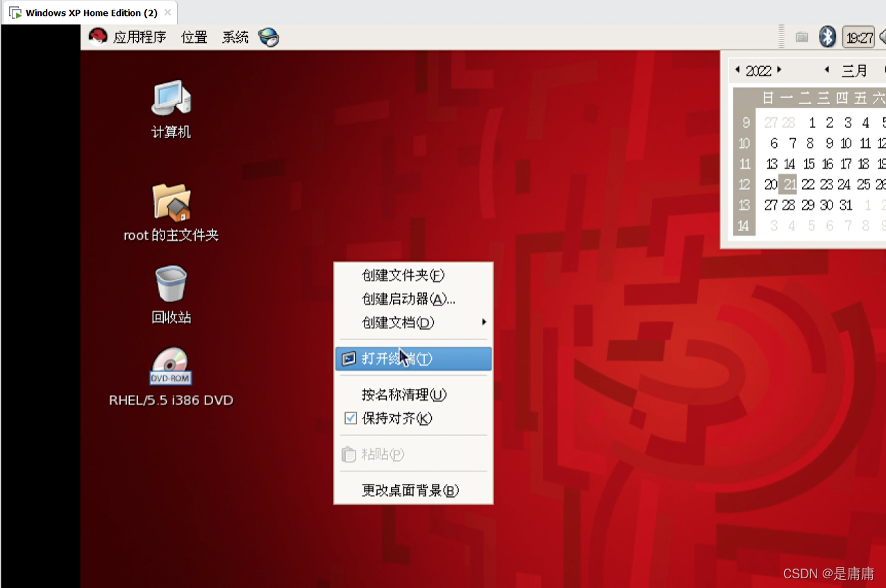Image resolution: width=886 pixels, height=588 pixels.
Task: Select 打开终端(T) to open a terminal
Action: click(x=413, y=359)
